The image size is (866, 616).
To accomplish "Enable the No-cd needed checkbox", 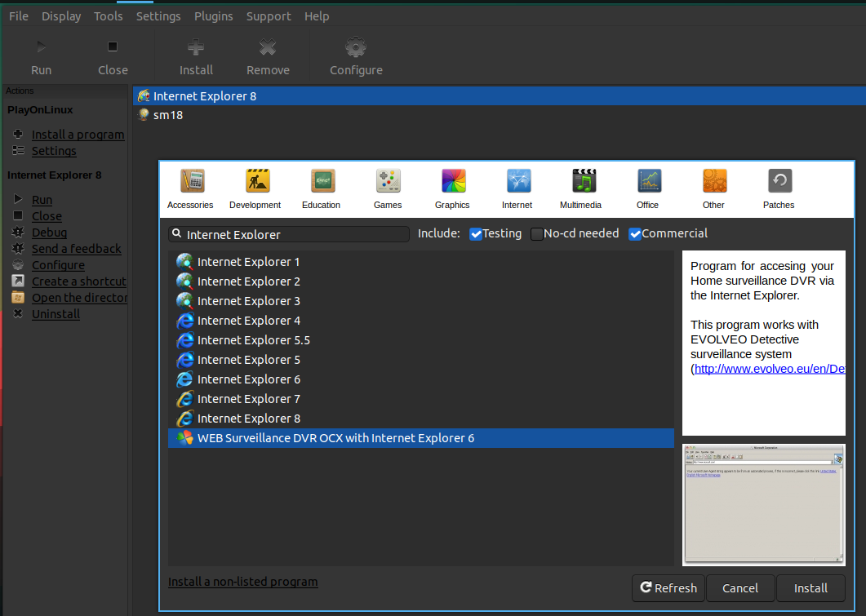I will (x=537, y=234).
